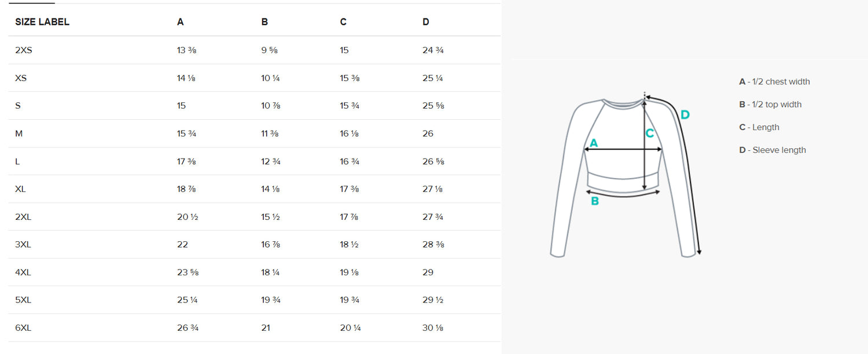Select column header D
Screen dimensions: 868x354
coord(426,22)
